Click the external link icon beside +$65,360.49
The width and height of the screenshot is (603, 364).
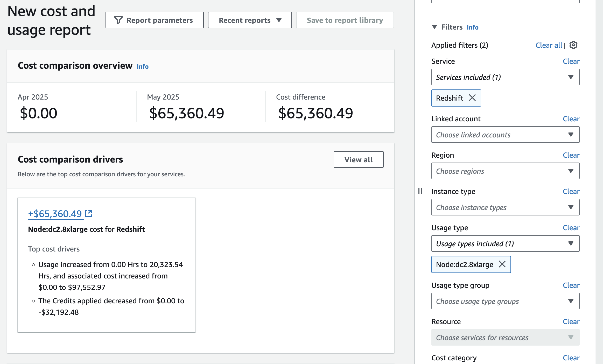tap(89, 213)
